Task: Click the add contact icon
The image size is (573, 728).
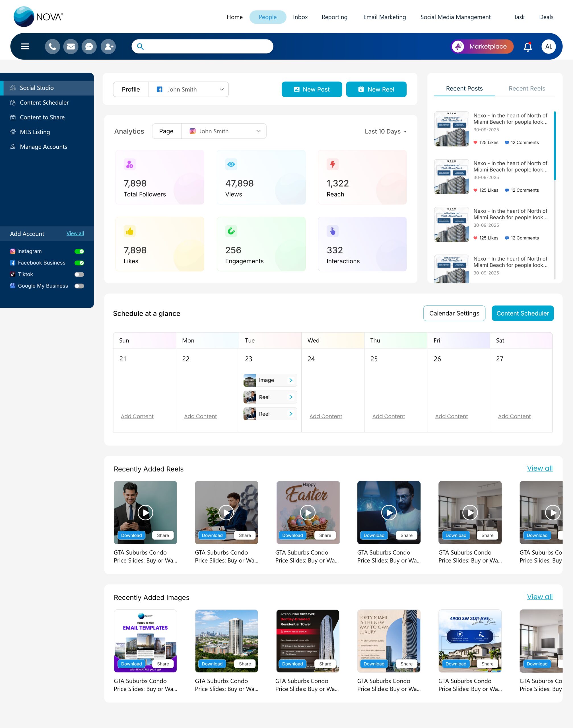Action: click(108, 47)
